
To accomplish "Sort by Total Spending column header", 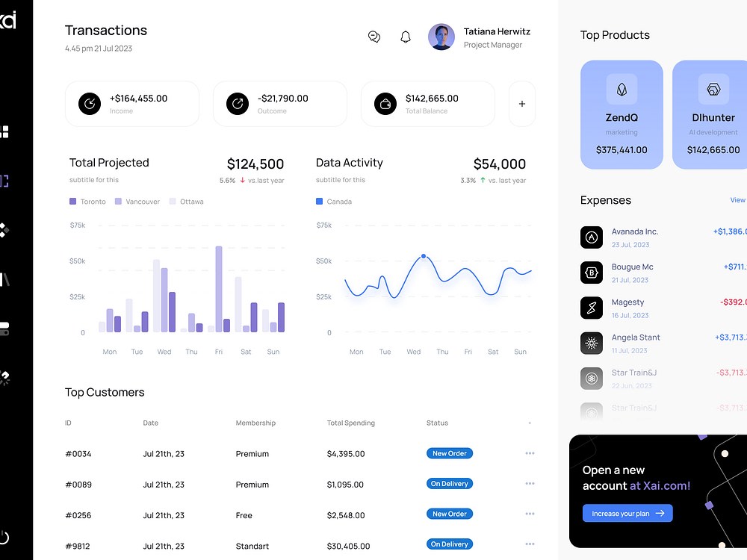I will (x=350, y=423).
